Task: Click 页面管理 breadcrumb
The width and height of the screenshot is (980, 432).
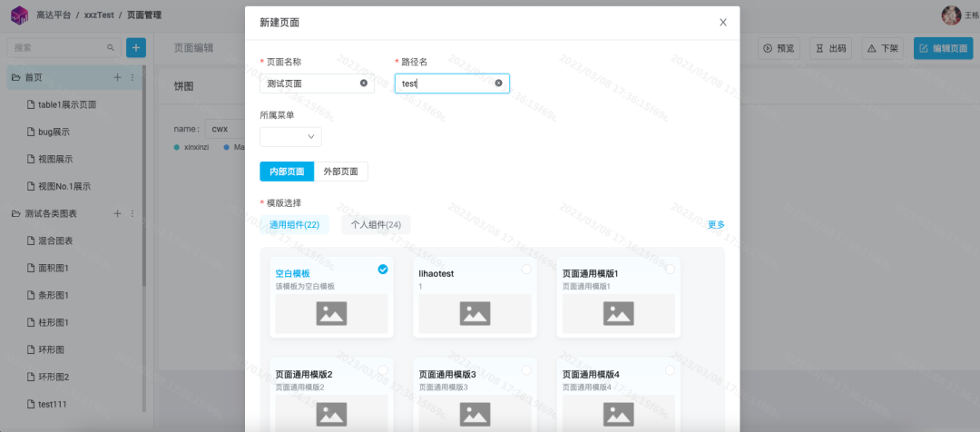Action: tap(144, 15)
